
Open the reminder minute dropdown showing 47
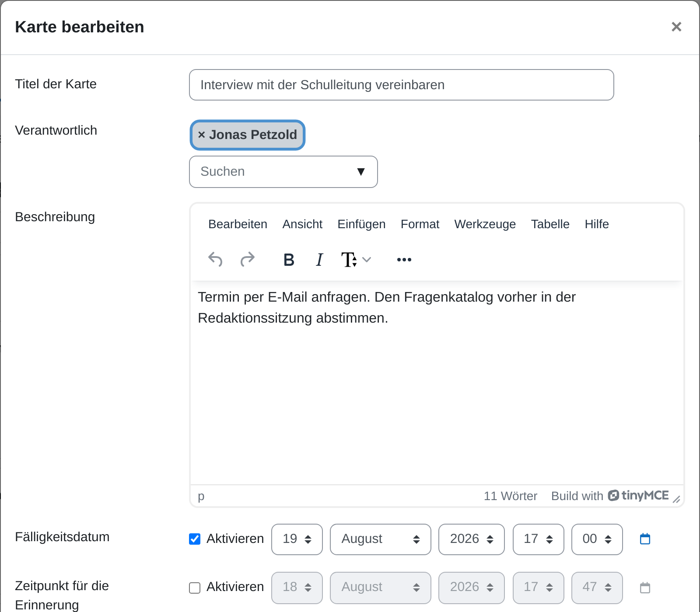pos(597,588)
